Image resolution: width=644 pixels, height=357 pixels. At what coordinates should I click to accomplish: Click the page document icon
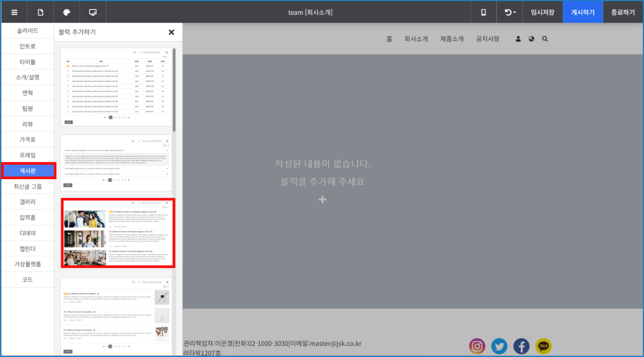coord(41,12)
